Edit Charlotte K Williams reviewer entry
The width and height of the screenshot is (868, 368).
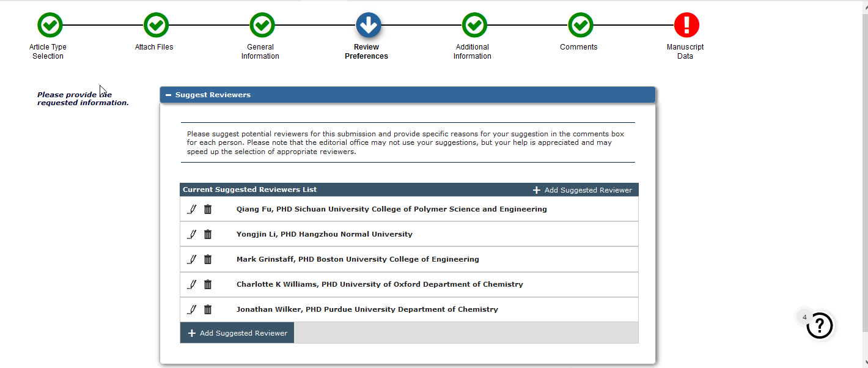(192, 284)
